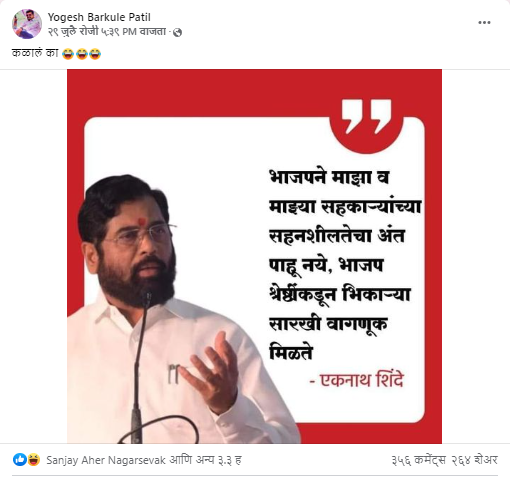Click the microphone in the photo
510x477 pixels.
point(140,367)
